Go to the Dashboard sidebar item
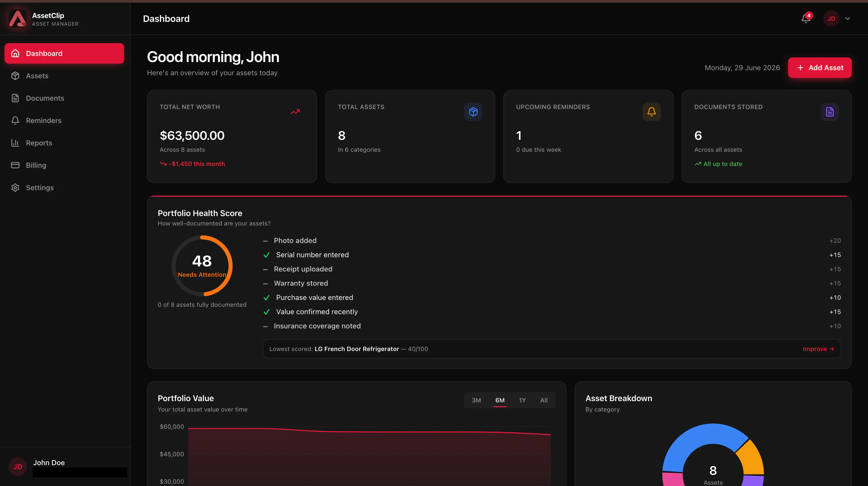Image resolution: width=868 pixels, height=486 pixels. click(64, 53)
